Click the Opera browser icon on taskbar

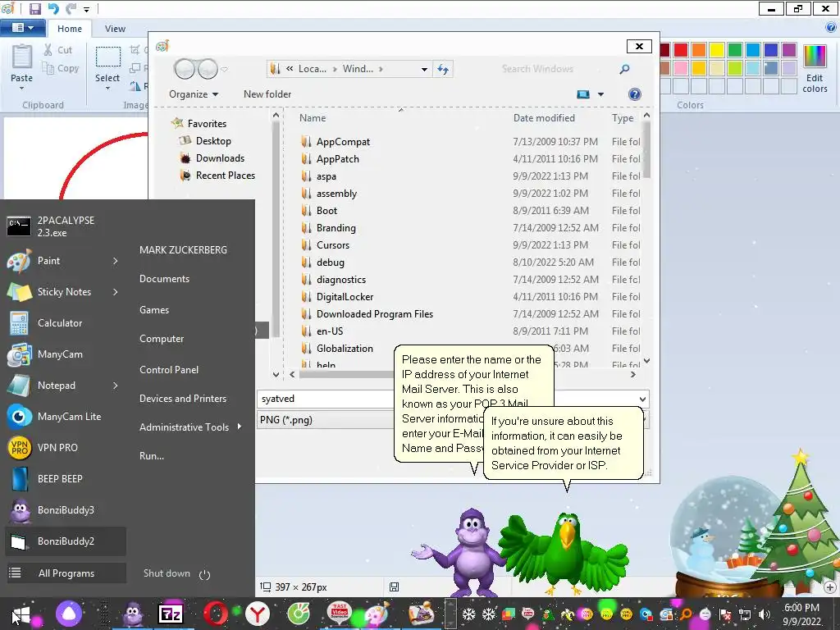click(x=216, y=614)
